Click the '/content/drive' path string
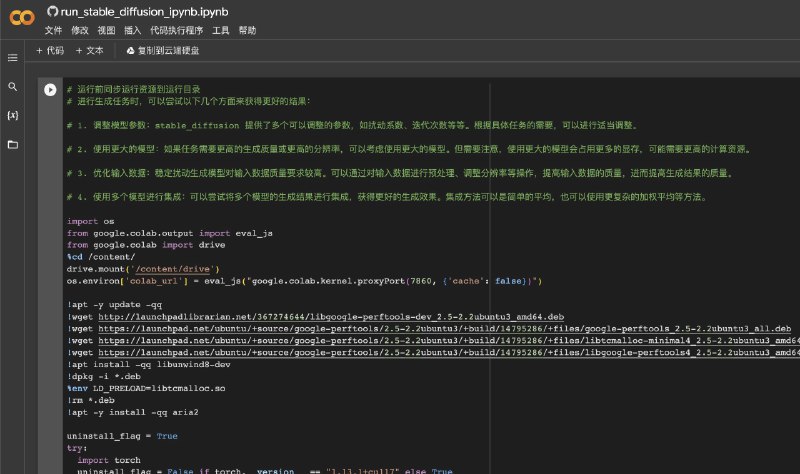800x474 pixels. pyautogui.click(x=174, y=269)
